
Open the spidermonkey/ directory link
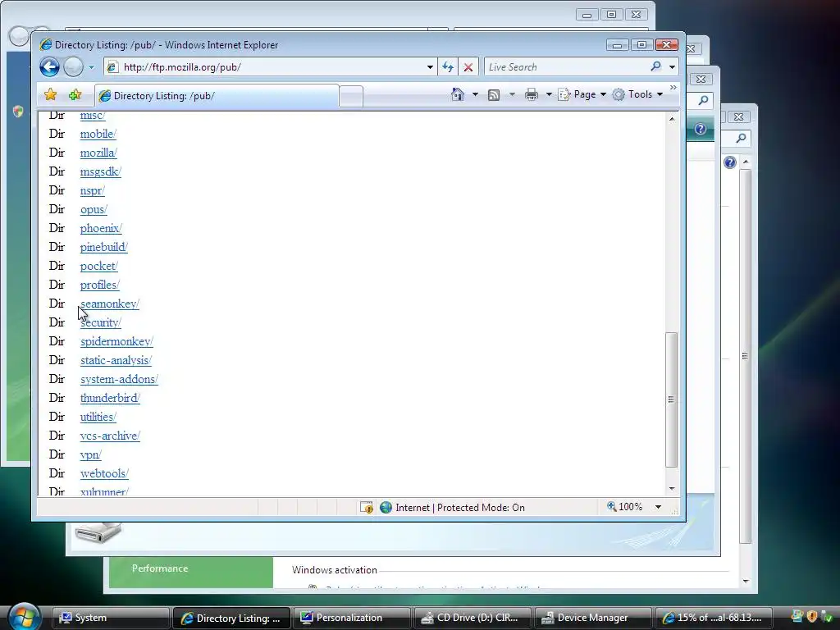116,341
